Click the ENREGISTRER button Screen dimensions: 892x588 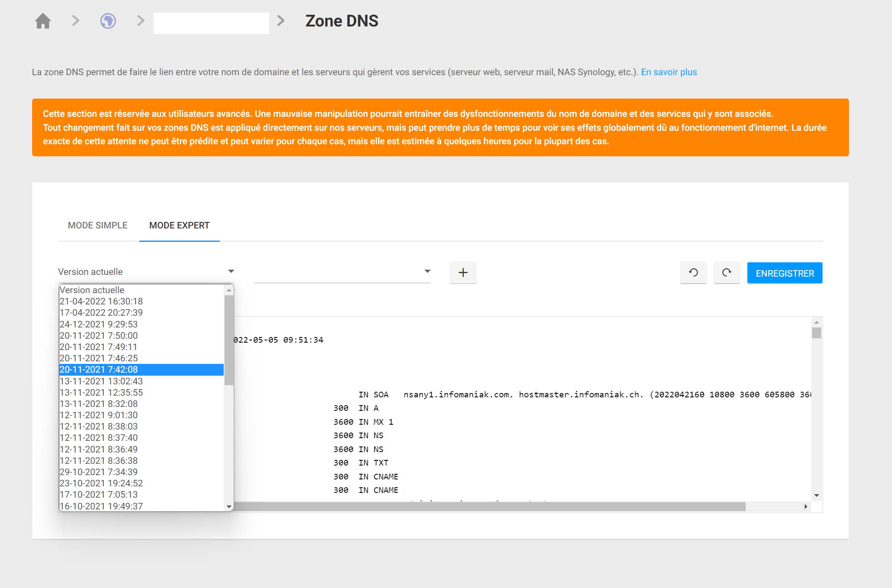784,273
